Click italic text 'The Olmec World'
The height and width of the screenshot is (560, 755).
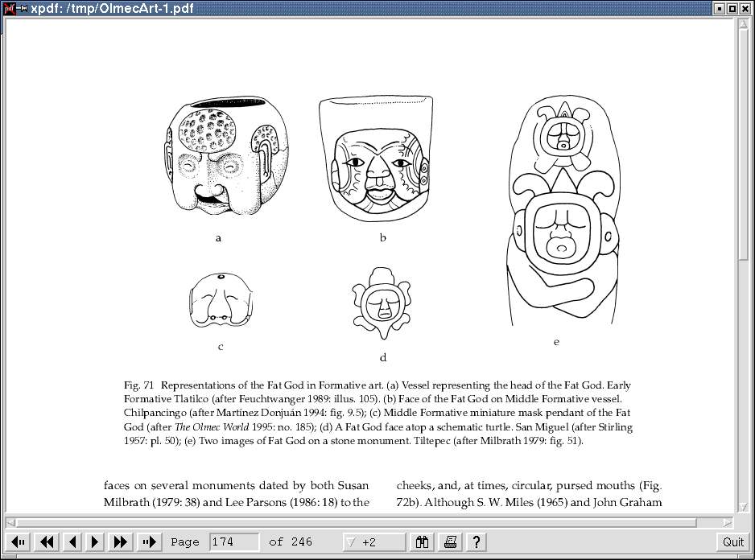[212, 427]
